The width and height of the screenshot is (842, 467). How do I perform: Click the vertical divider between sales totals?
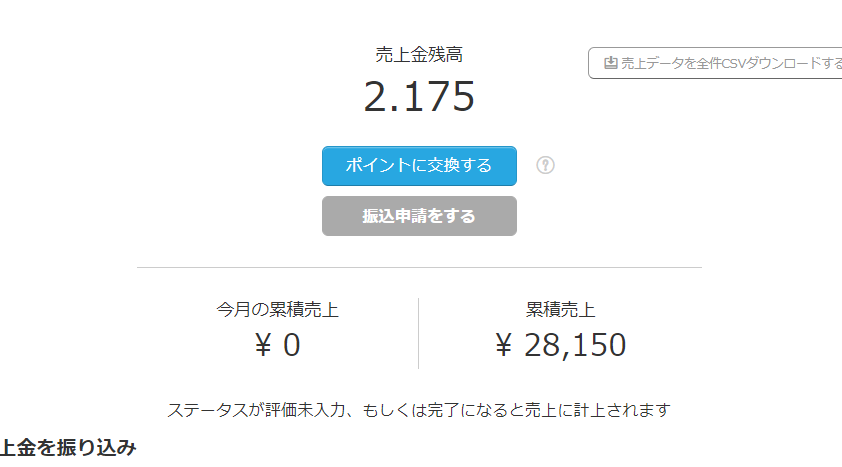(x=418, y=333)
